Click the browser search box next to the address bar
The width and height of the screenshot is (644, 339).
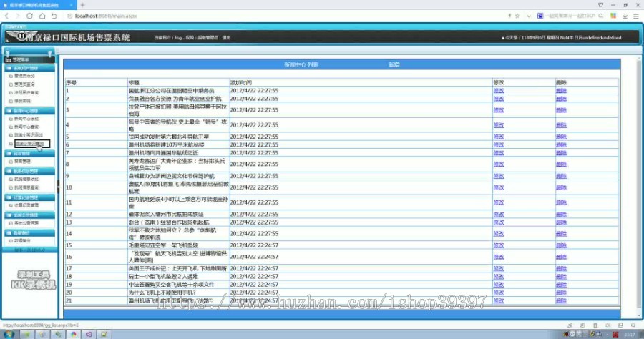[570, 16]
